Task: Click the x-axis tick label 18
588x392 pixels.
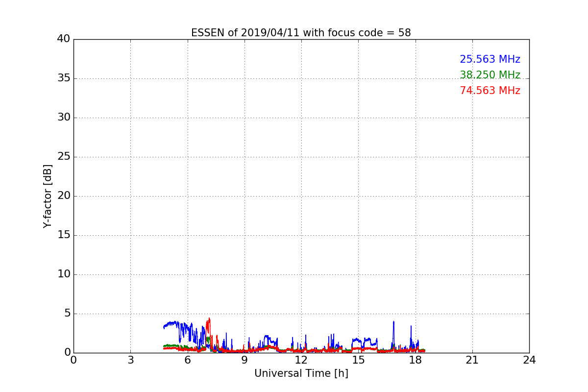Action: click(416, 360)
